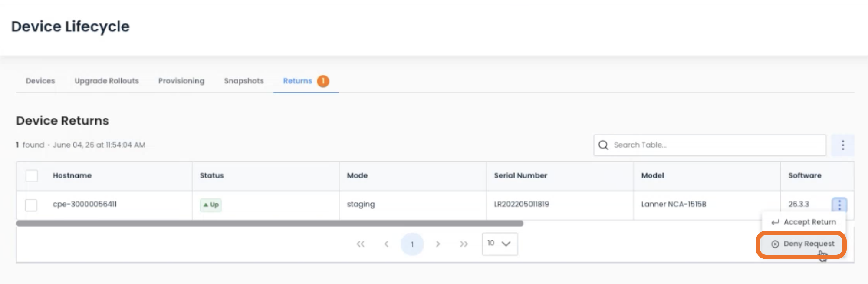Choose Accept Return from the menu
Viewport: 868px width, 284px height.
804,222
